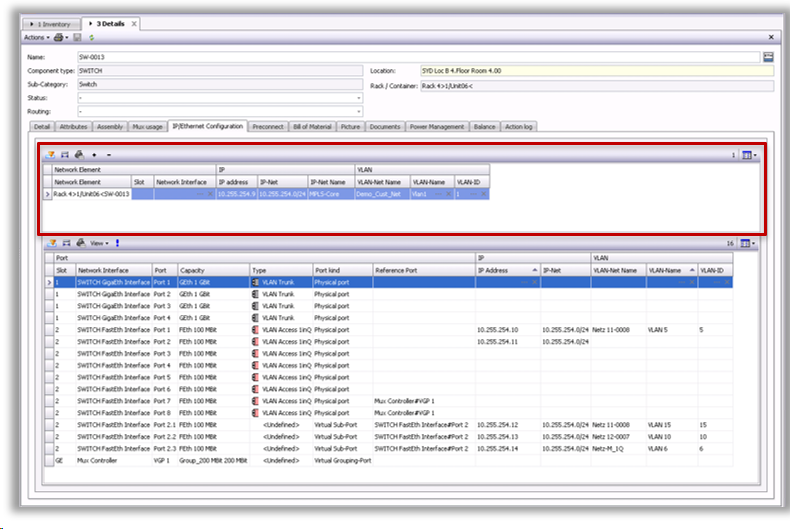The height and width of the screenshot is (529, 796).
Task: Open the Actions dropdown menu
Action: coord(37,38)
